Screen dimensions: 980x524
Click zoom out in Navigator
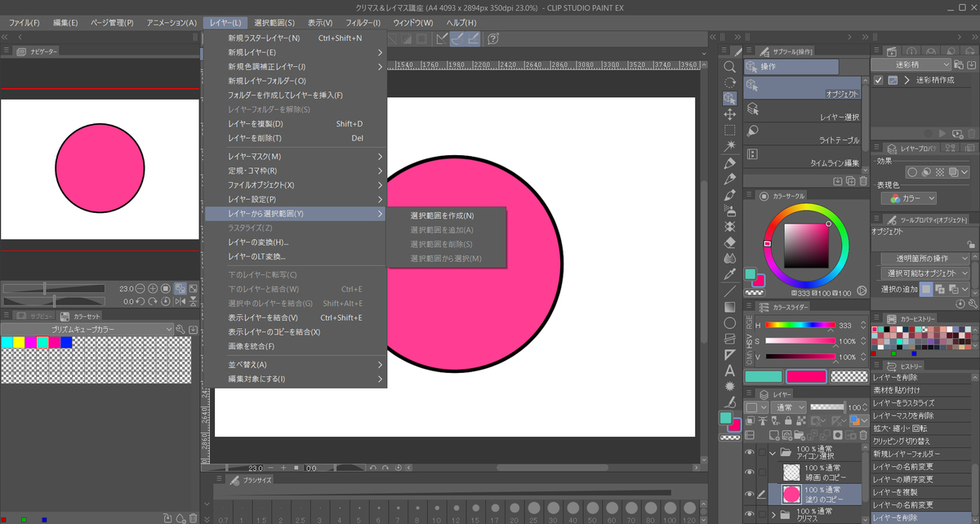coord(140,288)
